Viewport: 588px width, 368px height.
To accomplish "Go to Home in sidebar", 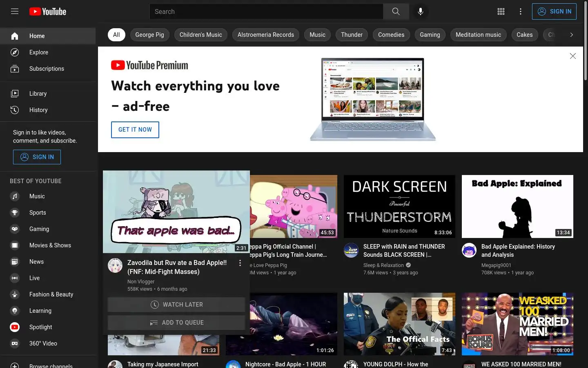I will [x=48, y=36].
